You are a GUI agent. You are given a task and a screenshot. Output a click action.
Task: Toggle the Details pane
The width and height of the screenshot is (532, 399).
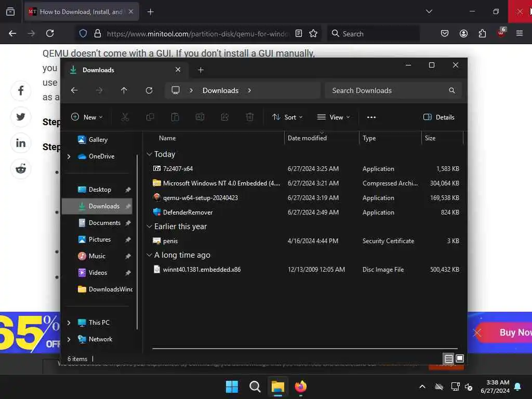(438, 117)
